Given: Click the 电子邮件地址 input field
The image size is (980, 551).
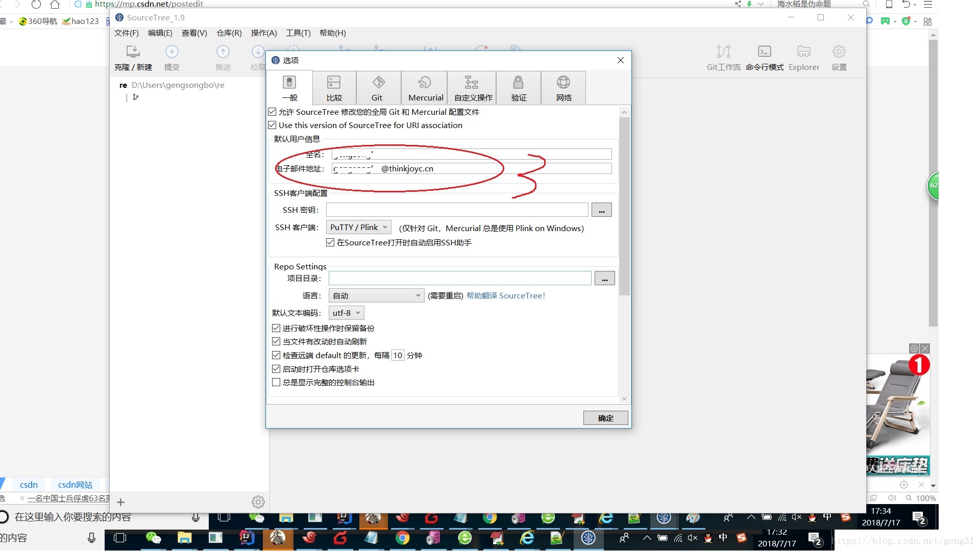Looking at the screenshot, I should click(472, 168).
